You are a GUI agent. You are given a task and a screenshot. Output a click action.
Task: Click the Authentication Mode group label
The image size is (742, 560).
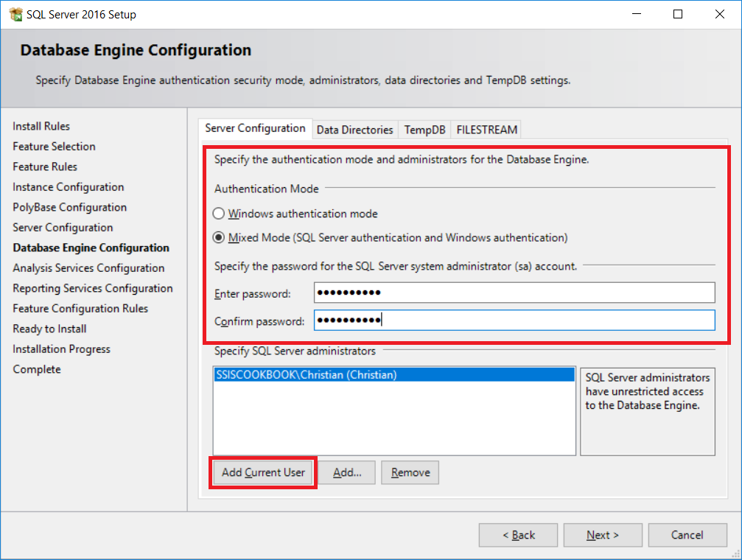(267, 189)
